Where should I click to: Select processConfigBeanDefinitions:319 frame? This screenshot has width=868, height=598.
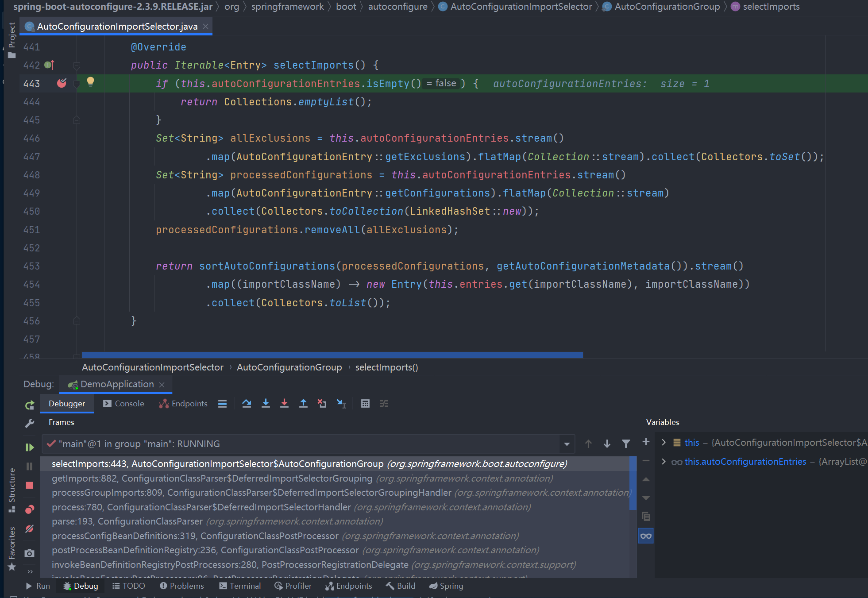tap(334, 536)
